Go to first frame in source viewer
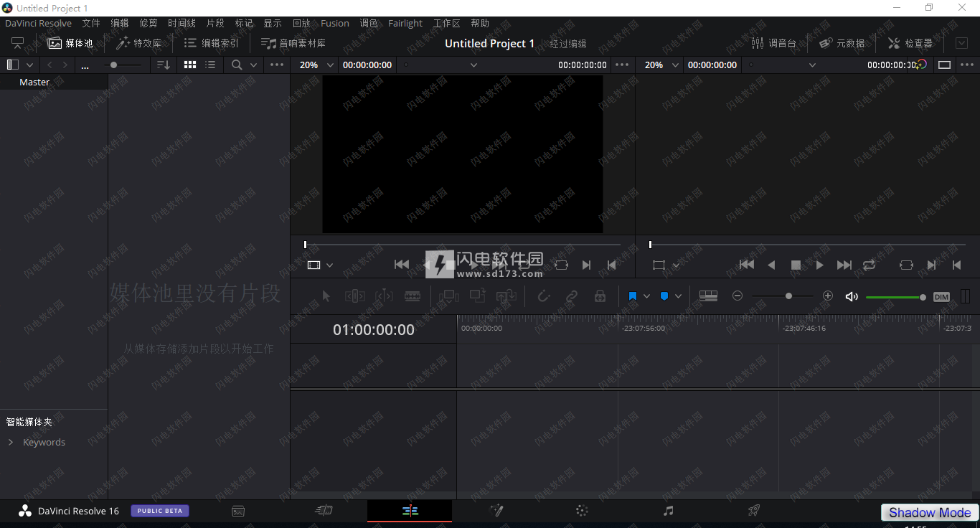 pos(402,265)
